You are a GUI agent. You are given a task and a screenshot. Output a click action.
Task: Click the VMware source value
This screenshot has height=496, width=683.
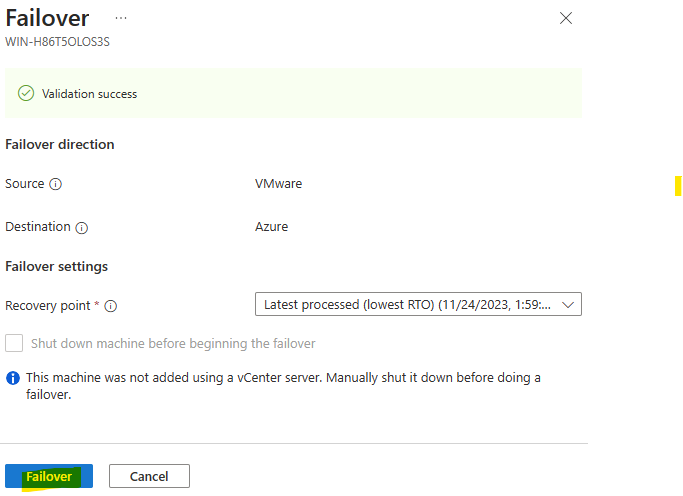[278, 184]
